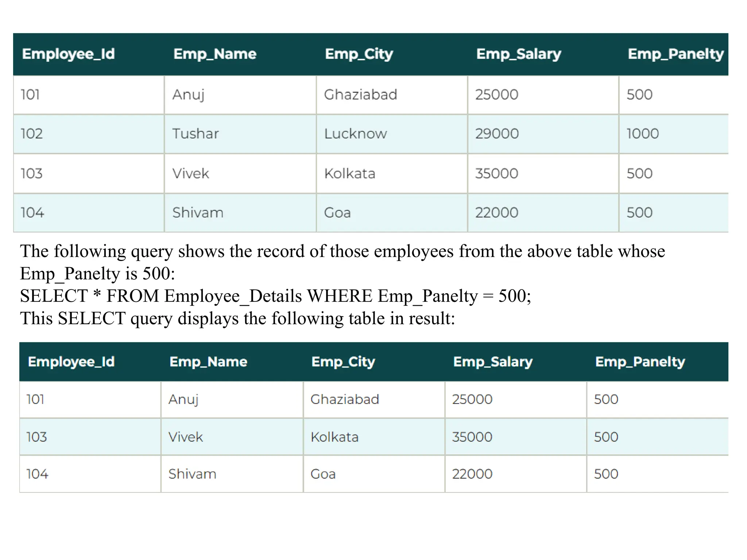Click 101 in the top table
The image size is (747, 560).
pyautogui.click(x=30, y=94)
